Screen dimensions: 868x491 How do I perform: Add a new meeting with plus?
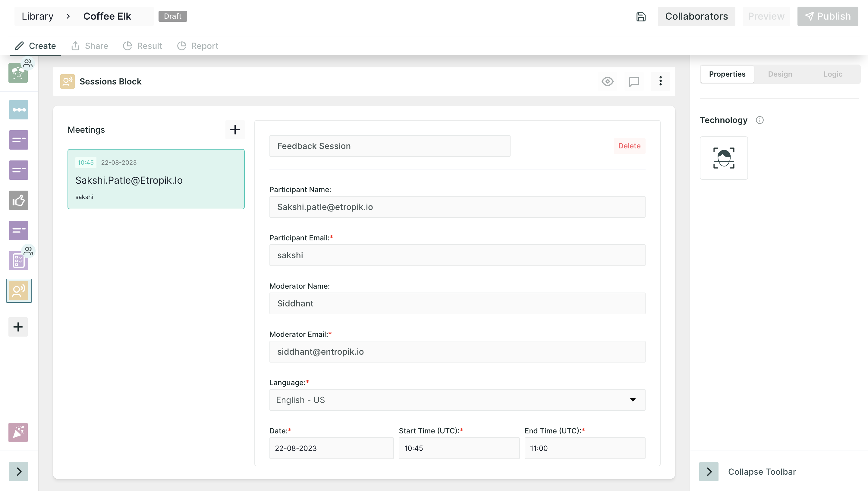pos(235,129)
